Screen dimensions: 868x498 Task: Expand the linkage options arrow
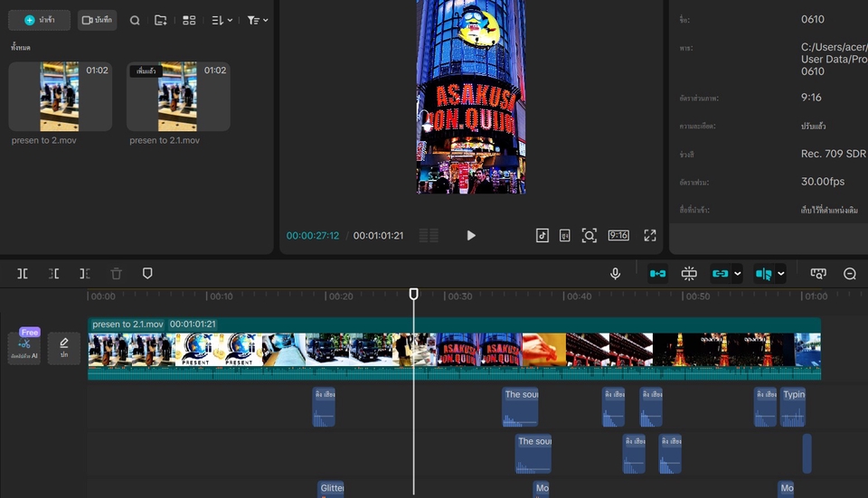tap(738, 273)
